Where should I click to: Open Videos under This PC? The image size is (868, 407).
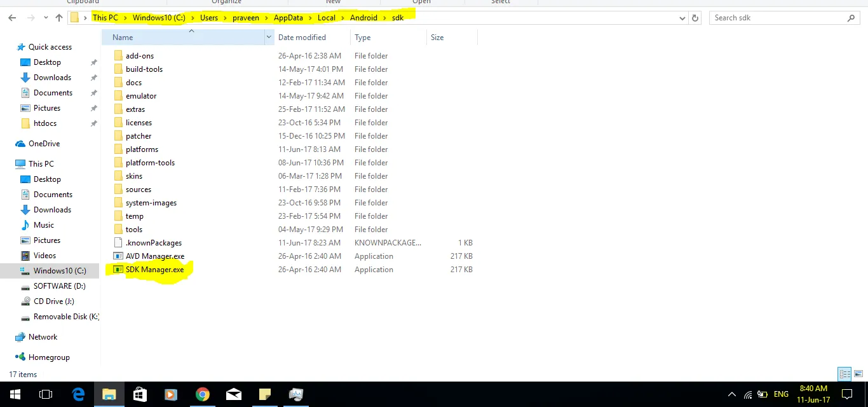click(x=45, y=256)
